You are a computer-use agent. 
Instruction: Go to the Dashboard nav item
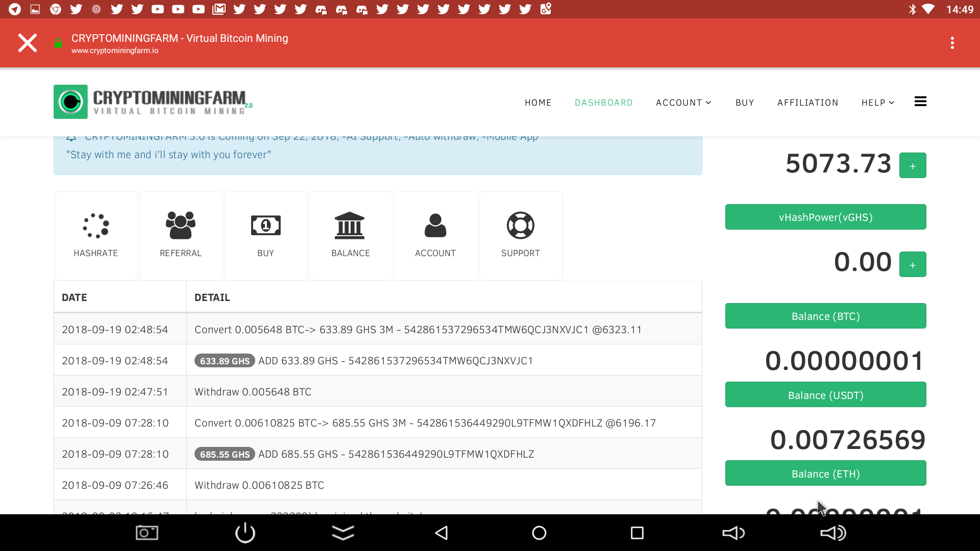coord(604,103)
